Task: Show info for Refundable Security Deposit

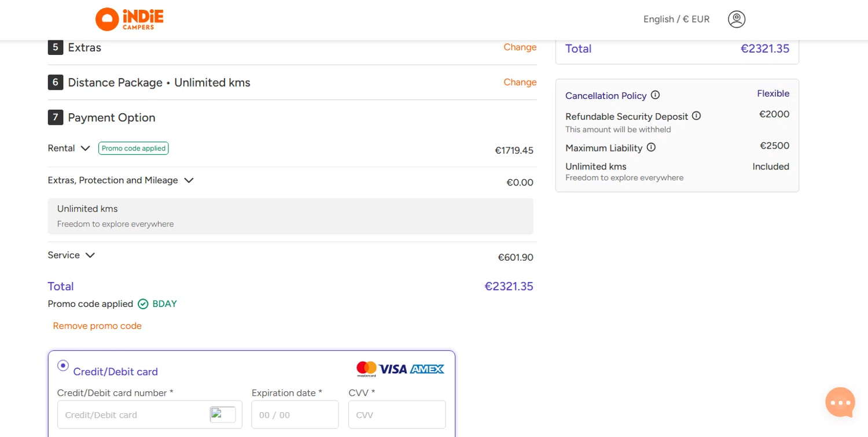Action: [x=696, y=116]
